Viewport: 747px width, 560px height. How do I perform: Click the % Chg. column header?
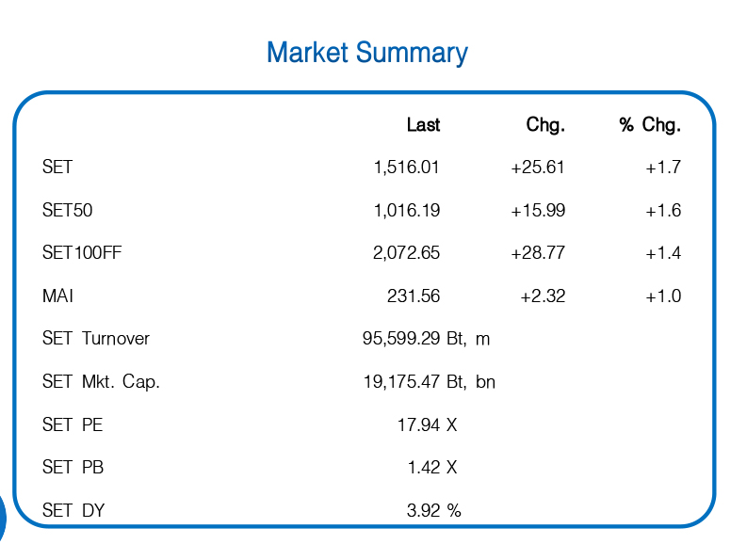[x=650, y=125]
